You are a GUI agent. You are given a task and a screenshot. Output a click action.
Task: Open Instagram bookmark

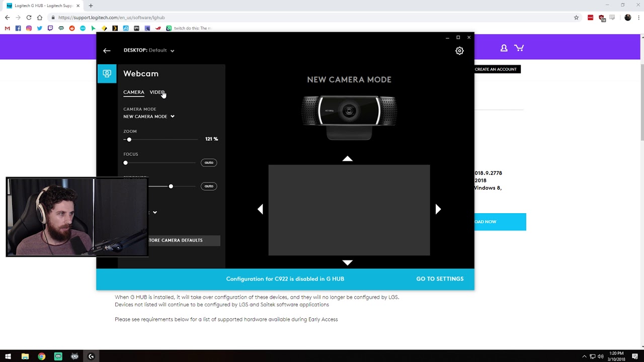pyautogui.click(x=29, y=28)
